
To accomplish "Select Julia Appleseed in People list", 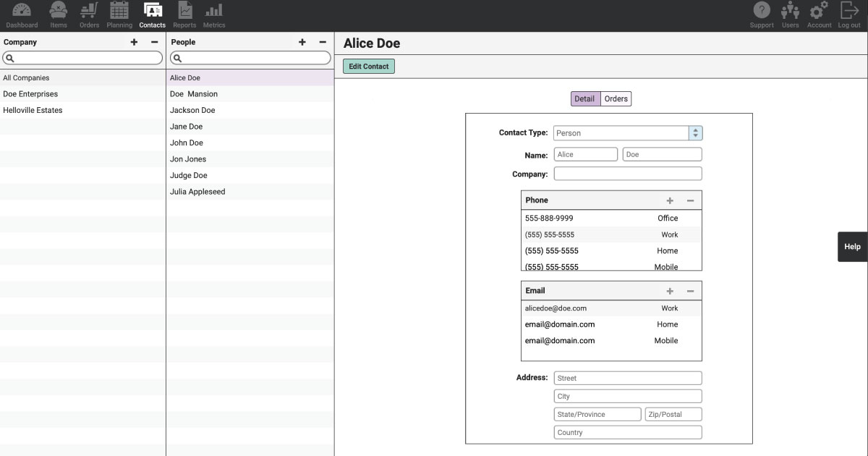I will coord(250,192).
